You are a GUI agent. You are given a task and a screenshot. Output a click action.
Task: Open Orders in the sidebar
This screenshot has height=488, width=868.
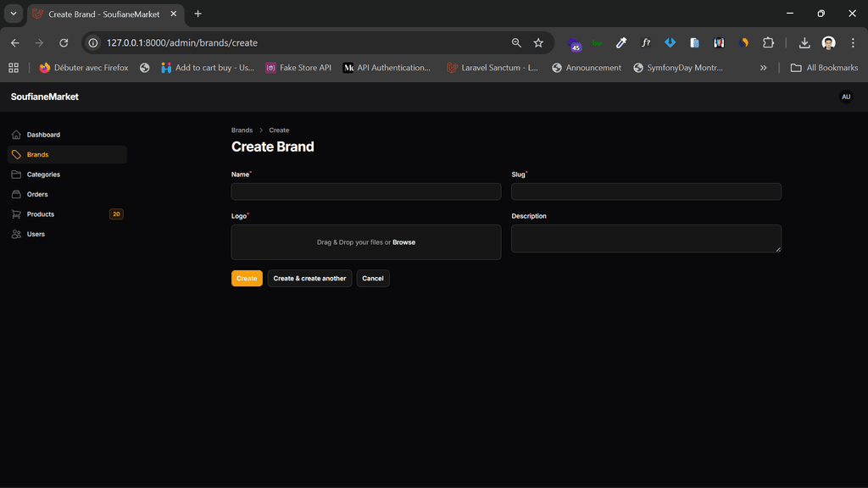pyautogui.click(x=37, y=194)
